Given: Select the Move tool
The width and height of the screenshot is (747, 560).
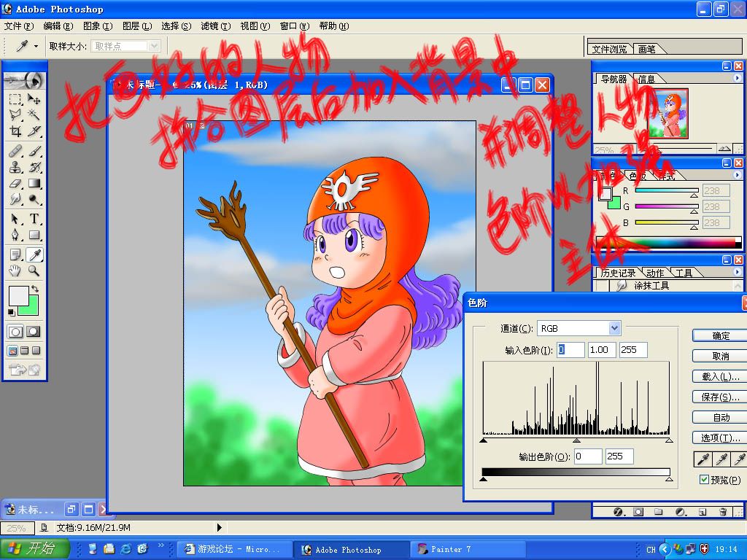Looking at the screenshot, I should tap(34, 99).
